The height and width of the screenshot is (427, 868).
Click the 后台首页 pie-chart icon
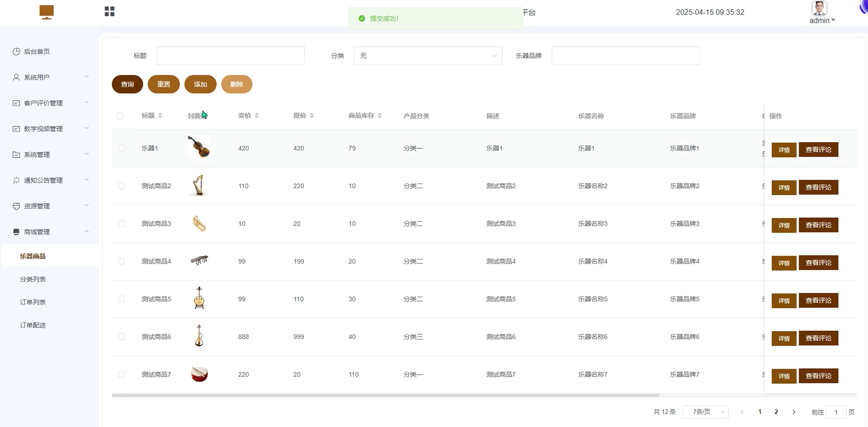(16, 52)
